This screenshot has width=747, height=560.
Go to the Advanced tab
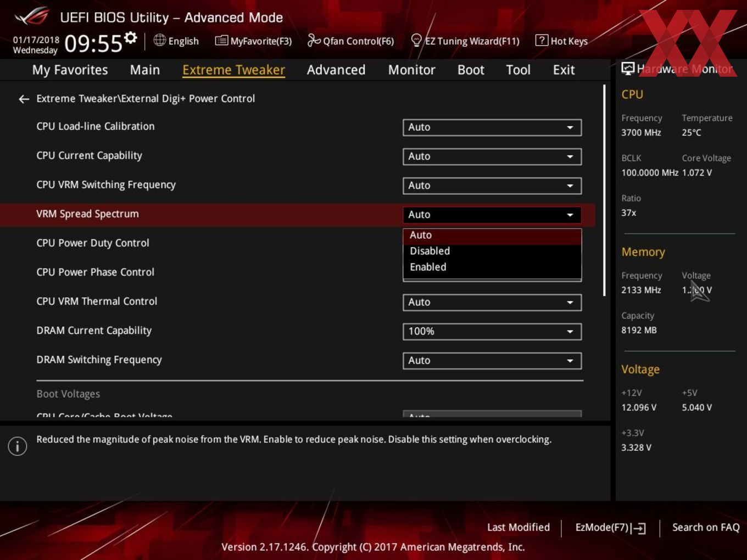[x=336, y=70]
